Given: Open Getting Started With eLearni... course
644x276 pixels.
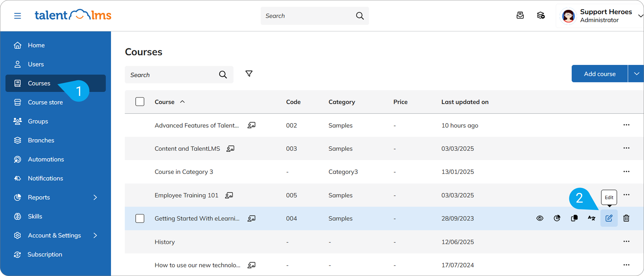Looking at the screenshot, I should coord(197,218).
